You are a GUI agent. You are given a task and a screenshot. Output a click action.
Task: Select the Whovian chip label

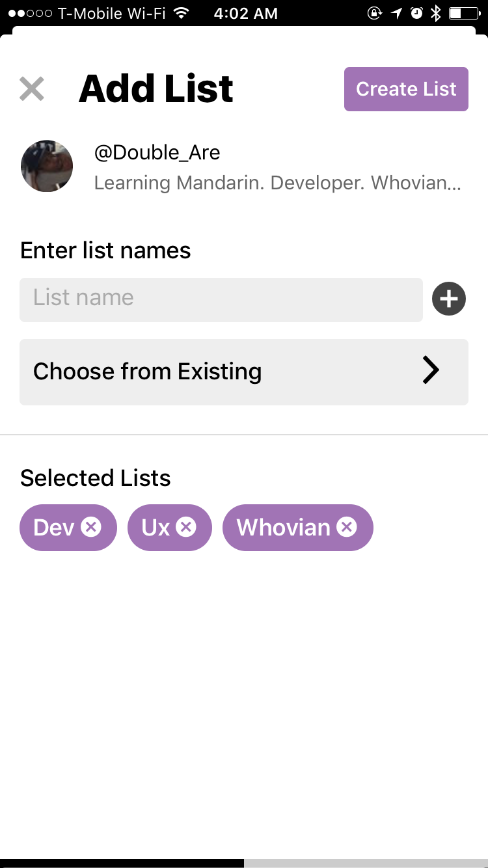pyautogui.click(x=283, y=528)
